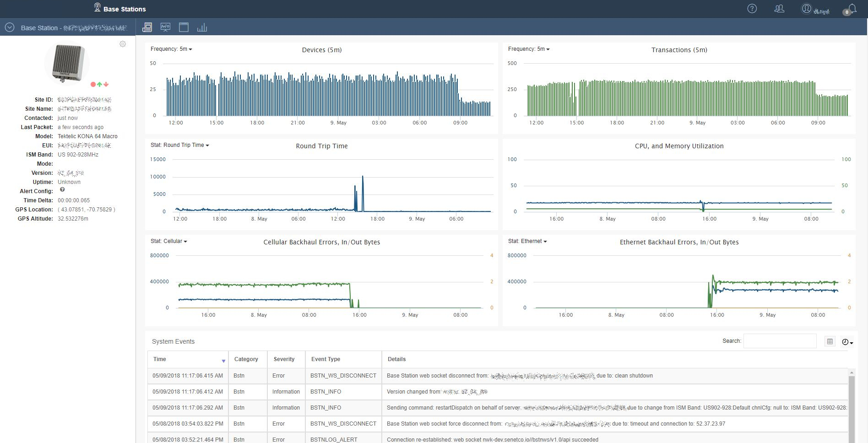The width and height of the screenshot is (868, 443).
Task: Open the notifications bell icon
Action: (851, 9)
